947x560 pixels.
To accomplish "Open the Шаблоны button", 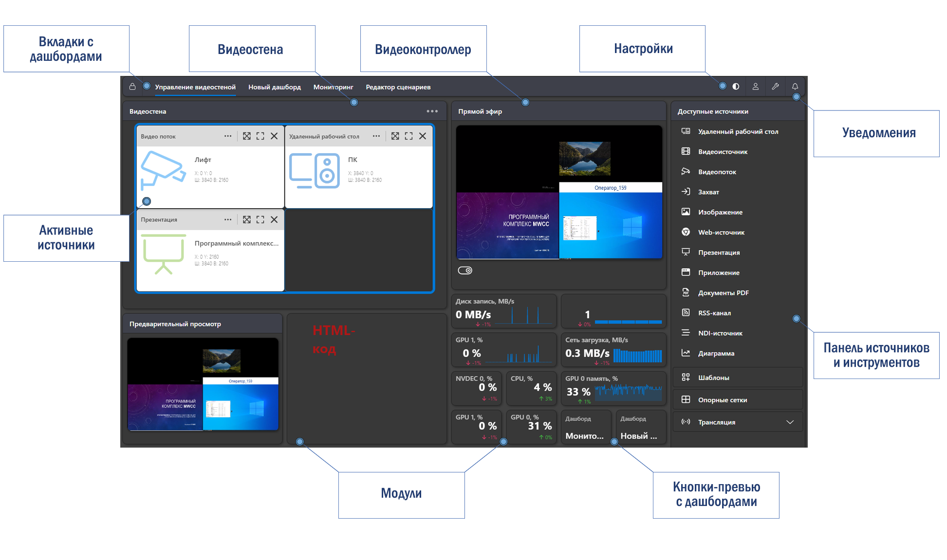I will point(713,378).
